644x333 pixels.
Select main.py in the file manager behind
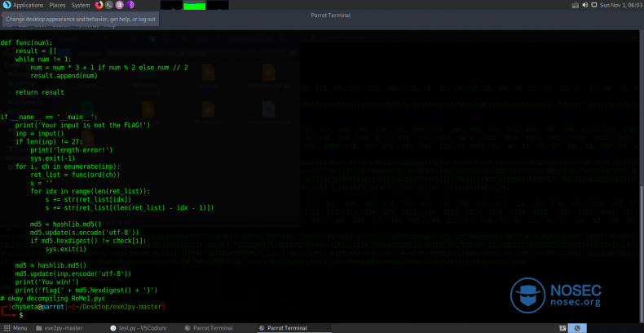tap(208, 78)
